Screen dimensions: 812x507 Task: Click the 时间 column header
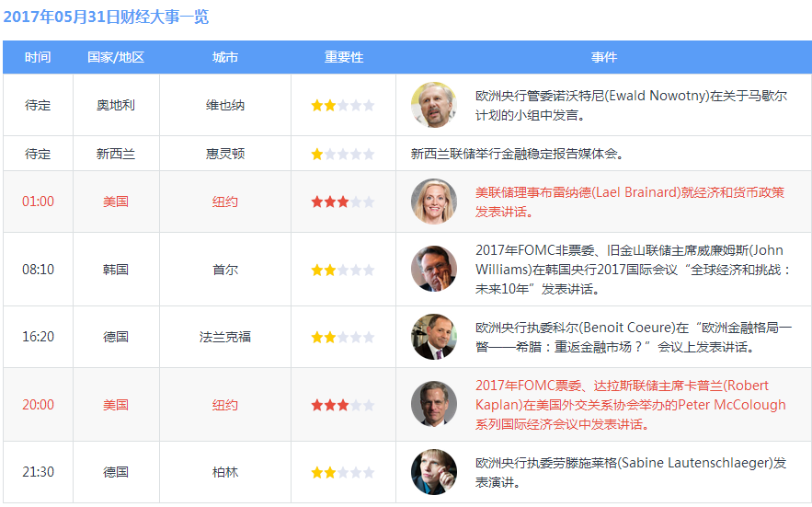(38, 57)
